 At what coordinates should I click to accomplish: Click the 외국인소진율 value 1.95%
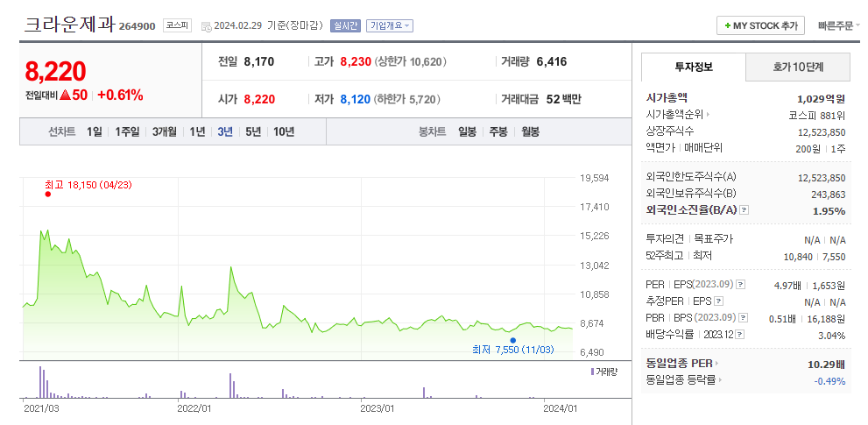tap(829, 211)
